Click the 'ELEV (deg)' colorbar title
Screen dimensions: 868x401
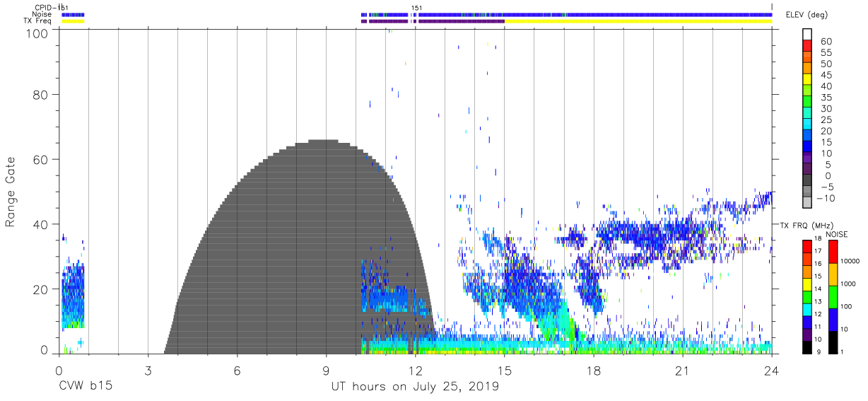click(806, 16)
